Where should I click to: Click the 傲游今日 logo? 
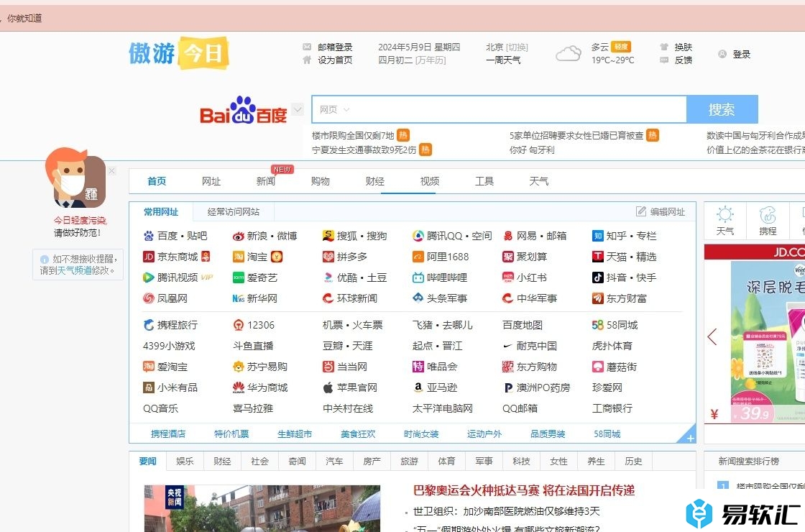(178, 53)
